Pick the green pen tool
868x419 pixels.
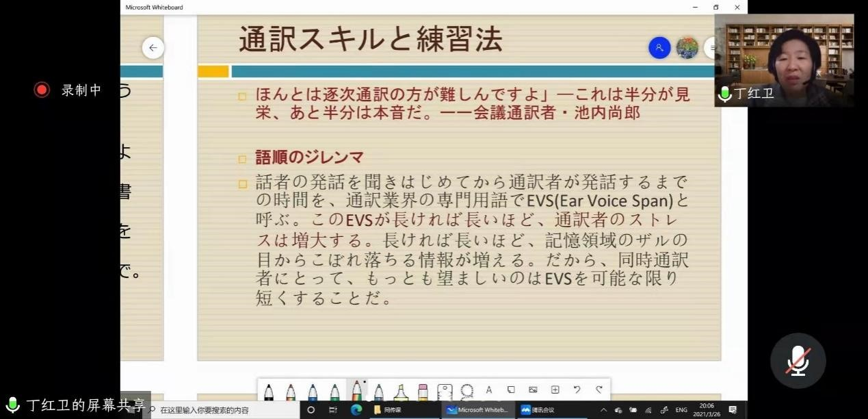tap(334, 392)
